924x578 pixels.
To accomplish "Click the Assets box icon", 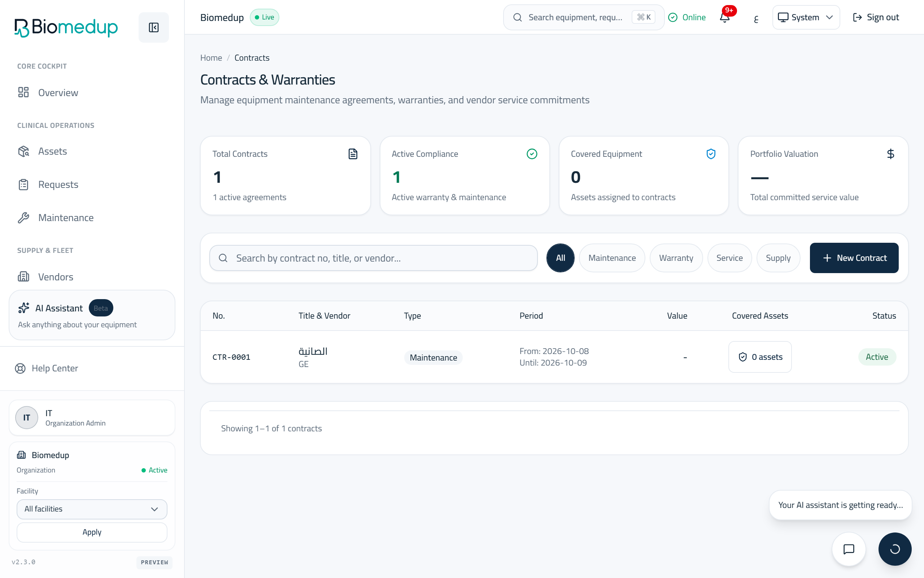I will [23, 151].
